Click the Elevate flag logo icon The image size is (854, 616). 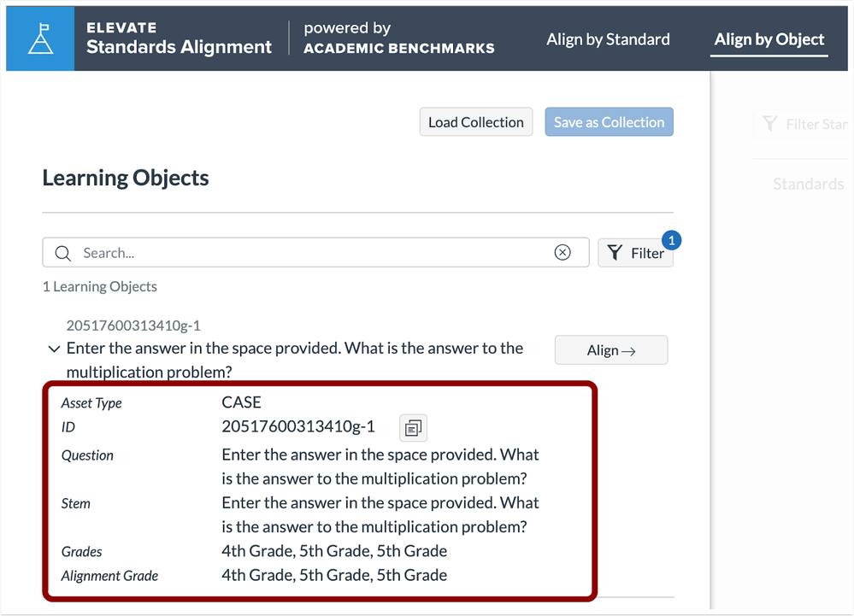pyautogui.click(x=40, y=38)
